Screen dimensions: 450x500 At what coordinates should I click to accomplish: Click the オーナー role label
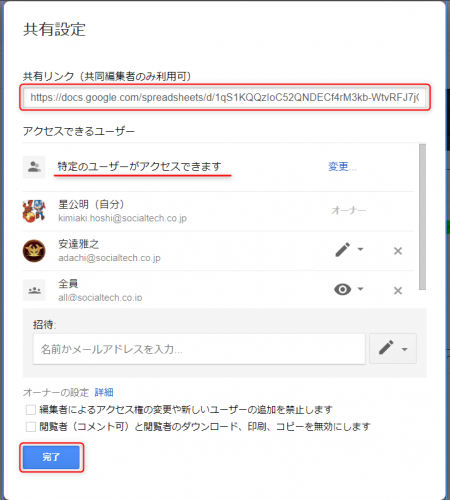pyautogui.click(x=349, y=210)
